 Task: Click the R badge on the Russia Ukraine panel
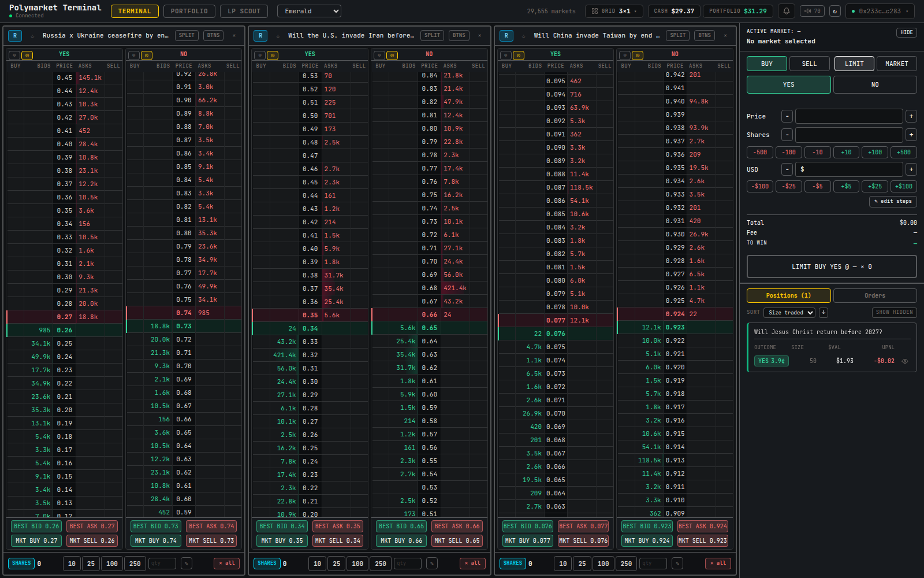[x=14, y=35]
